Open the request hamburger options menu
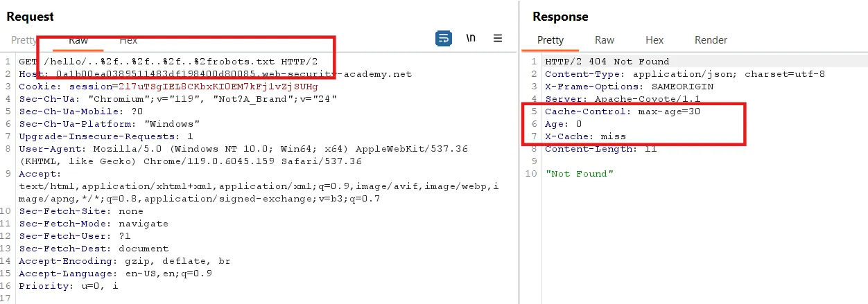868x304 pixels. tap(498, 39)
